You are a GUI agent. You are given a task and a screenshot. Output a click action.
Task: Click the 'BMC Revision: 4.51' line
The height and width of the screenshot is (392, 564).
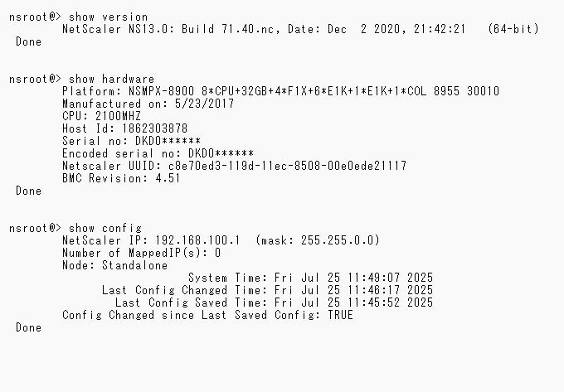coord(121,178)
